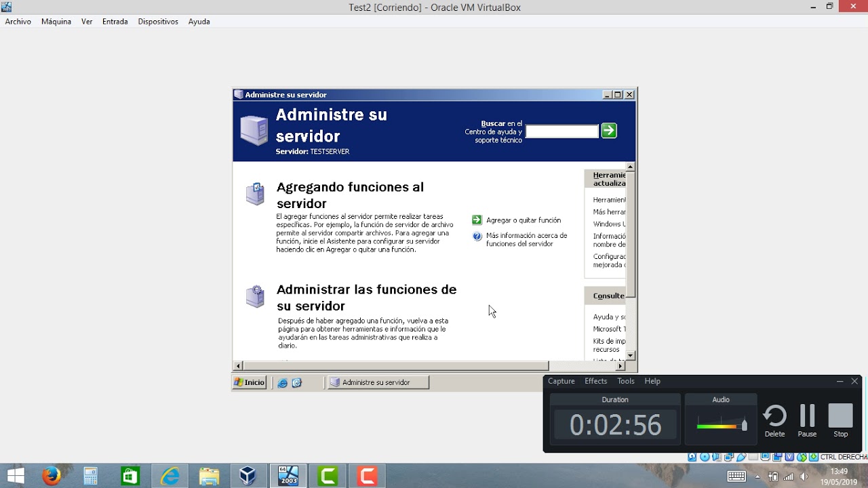Viewport: 868px width, 488px height.
Task: Click the Agregar o quitar función link
Action: [524, 220]
